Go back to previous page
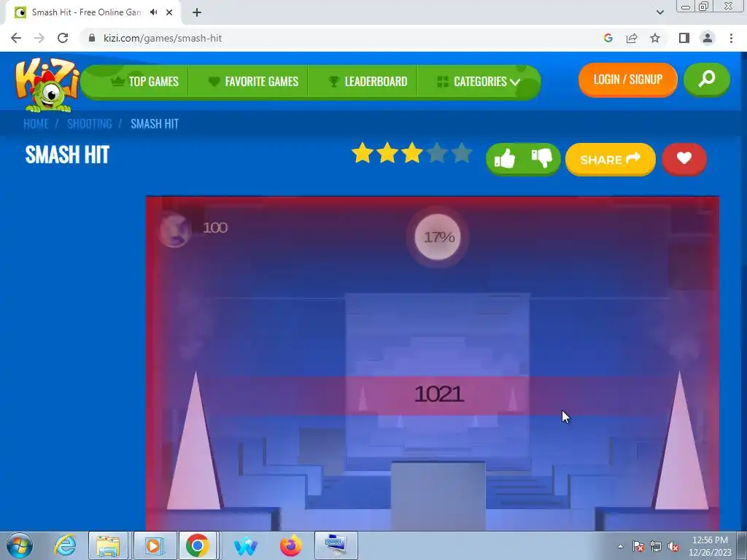747x560 pixels. tap(16, 38)
